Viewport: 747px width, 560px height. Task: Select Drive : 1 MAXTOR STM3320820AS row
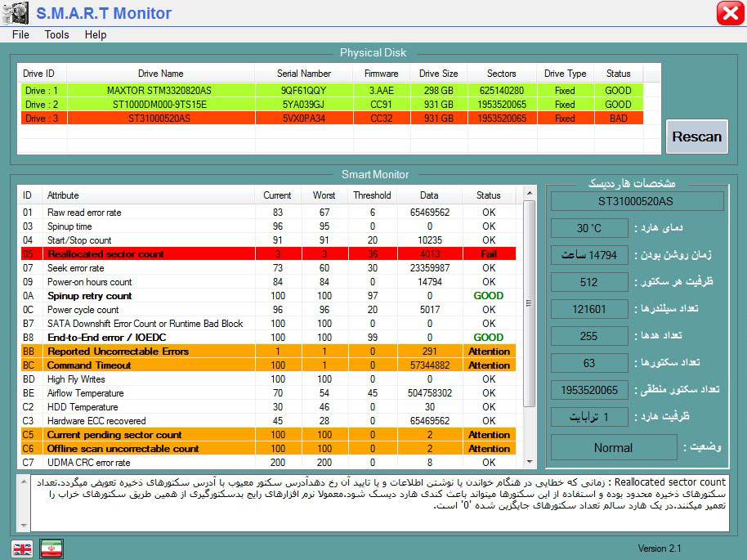(x=332, y=91)
